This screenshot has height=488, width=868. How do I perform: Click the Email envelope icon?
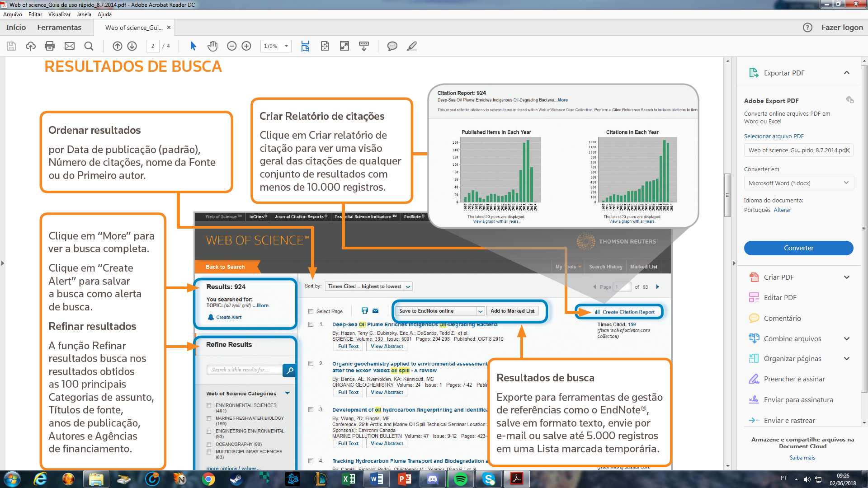point(69,46)
